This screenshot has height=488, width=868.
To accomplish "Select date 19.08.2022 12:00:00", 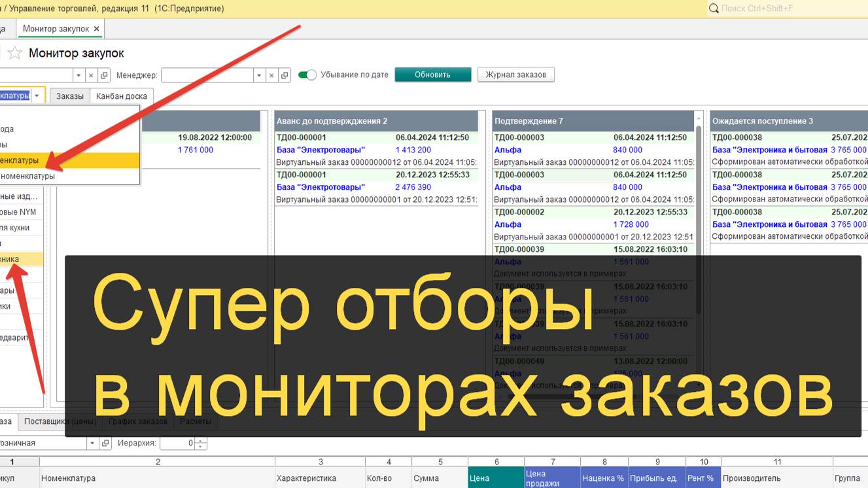I will pos(215,137).
